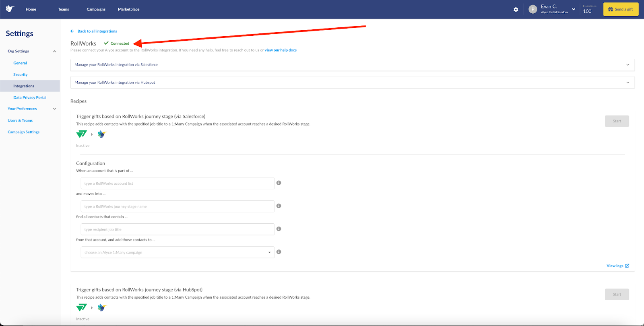Click the Invitations 100 counter
Image resolution: width=644 pixels, height=326 pixels.
[x=589, y=9]
